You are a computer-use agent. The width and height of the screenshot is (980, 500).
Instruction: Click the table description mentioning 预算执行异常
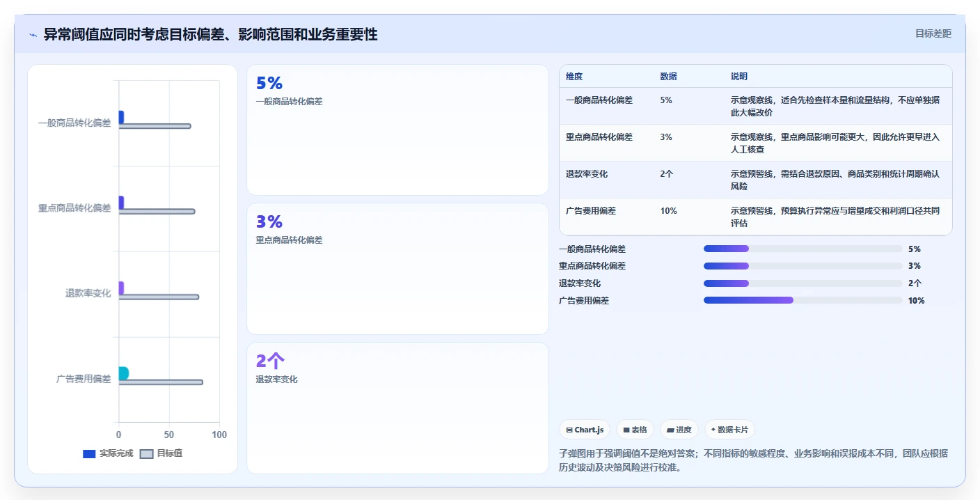[835, 217]
